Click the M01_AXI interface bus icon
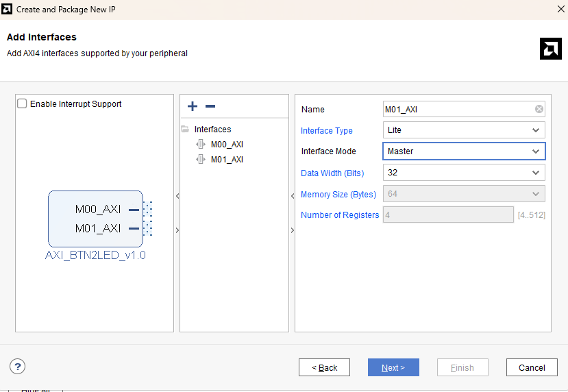Screen dimensions: 568x392 pos(201,160)
